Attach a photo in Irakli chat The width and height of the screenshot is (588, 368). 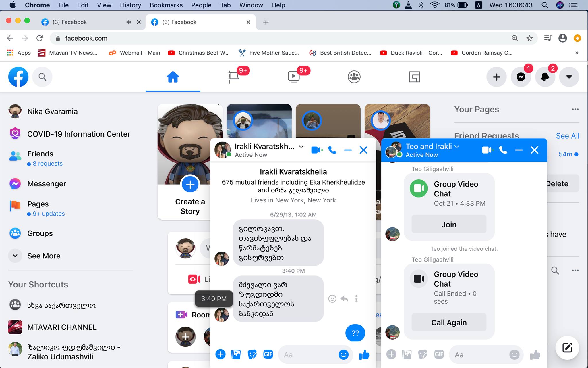tap(236, 354)
